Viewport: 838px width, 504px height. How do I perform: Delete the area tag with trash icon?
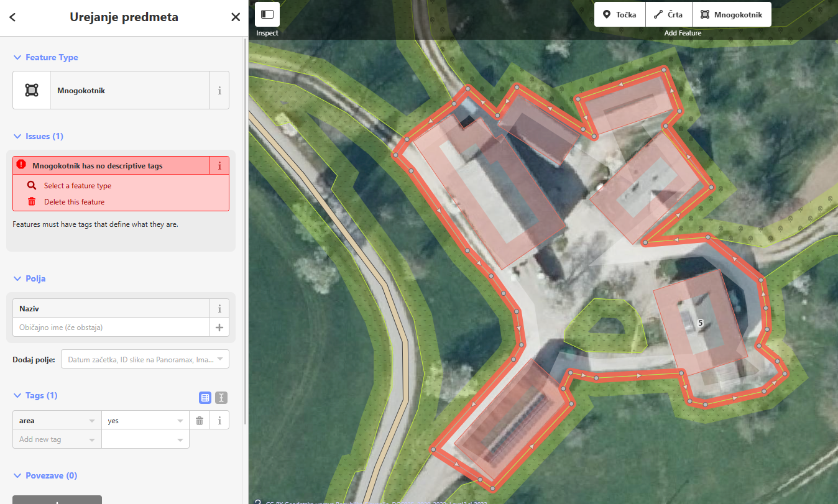click(200, 421)
